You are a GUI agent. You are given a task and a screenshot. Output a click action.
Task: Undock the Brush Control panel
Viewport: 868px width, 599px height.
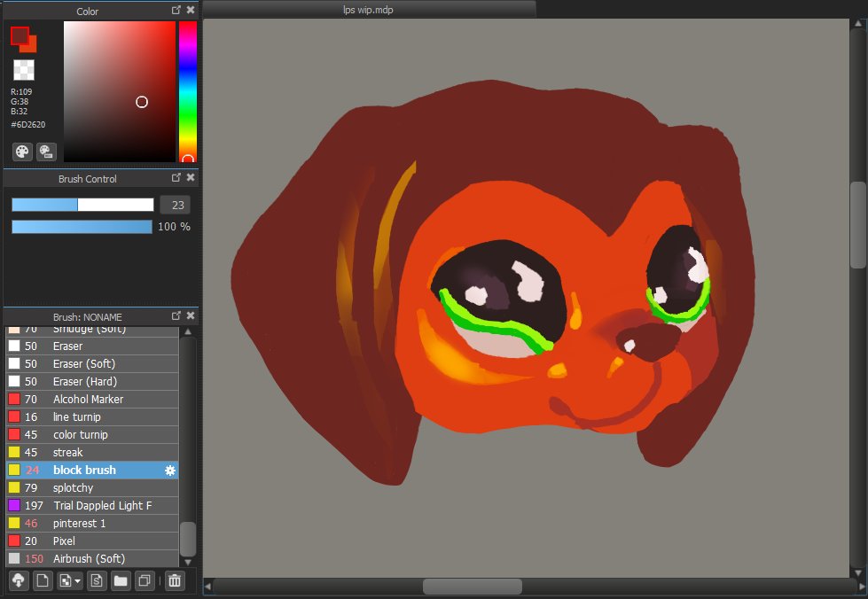click(x=176, y=177)
